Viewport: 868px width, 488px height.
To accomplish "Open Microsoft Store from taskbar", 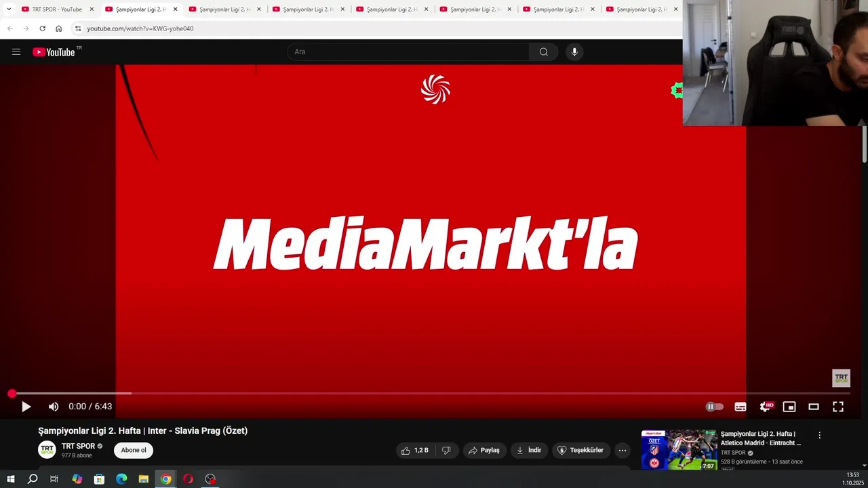I will (x=99, y=479).
